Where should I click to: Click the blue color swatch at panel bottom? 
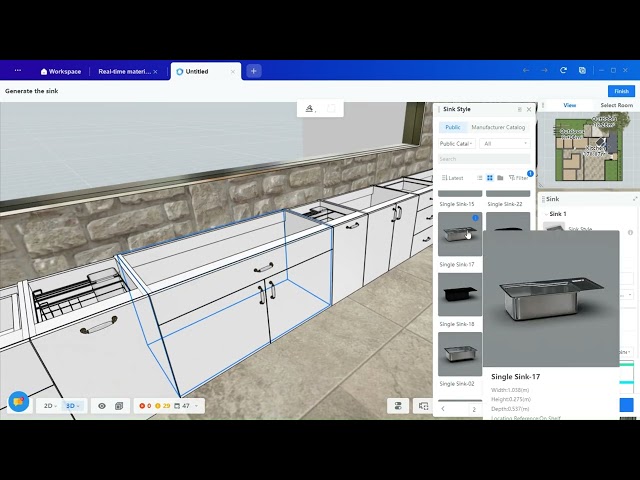click(x=627, y=405)
